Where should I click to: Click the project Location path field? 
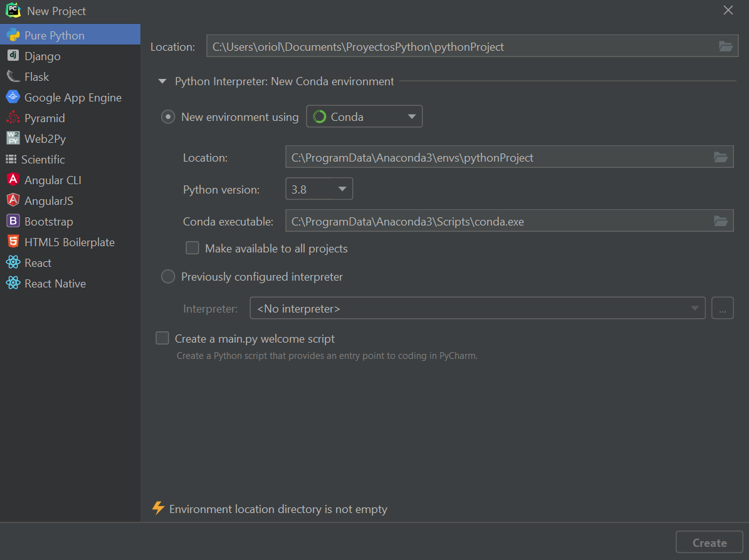pyautogui.click(x=473, y=46)
